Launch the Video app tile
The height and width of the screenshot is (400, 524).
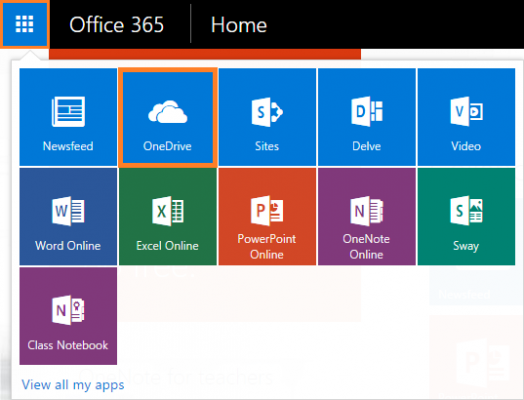coord(466,117)
